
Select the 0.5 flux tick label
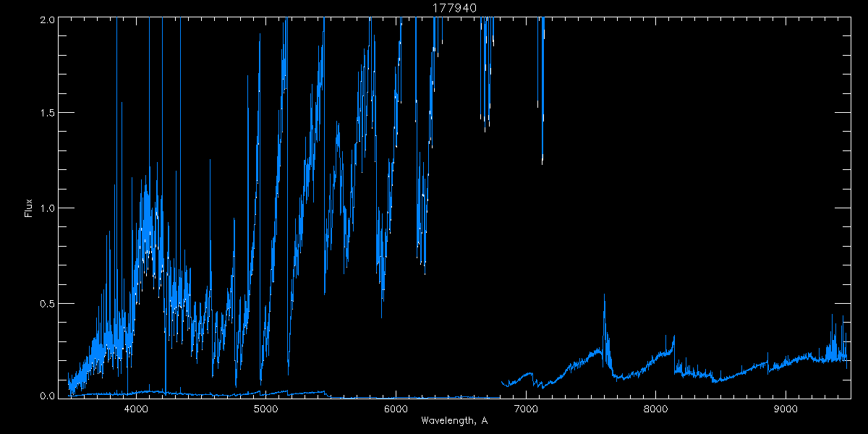46,303
